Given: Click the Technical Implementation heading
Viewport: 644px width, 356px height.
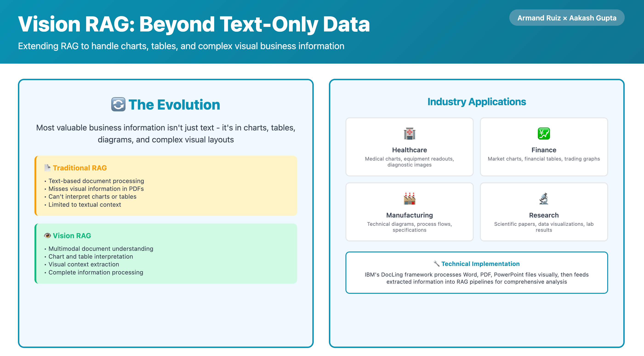Looking at the screenshot, I should click(x=480, y=264).
